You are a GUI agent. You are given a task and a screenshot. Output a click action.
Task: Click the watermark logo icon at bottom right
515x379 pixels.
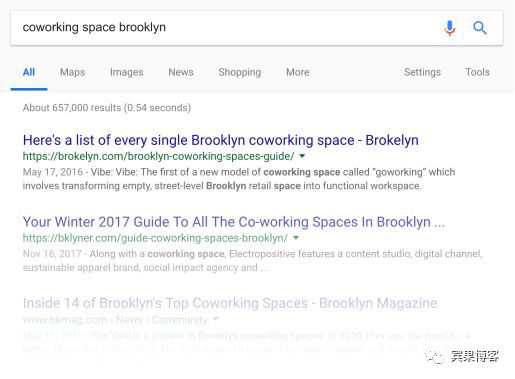435,357
